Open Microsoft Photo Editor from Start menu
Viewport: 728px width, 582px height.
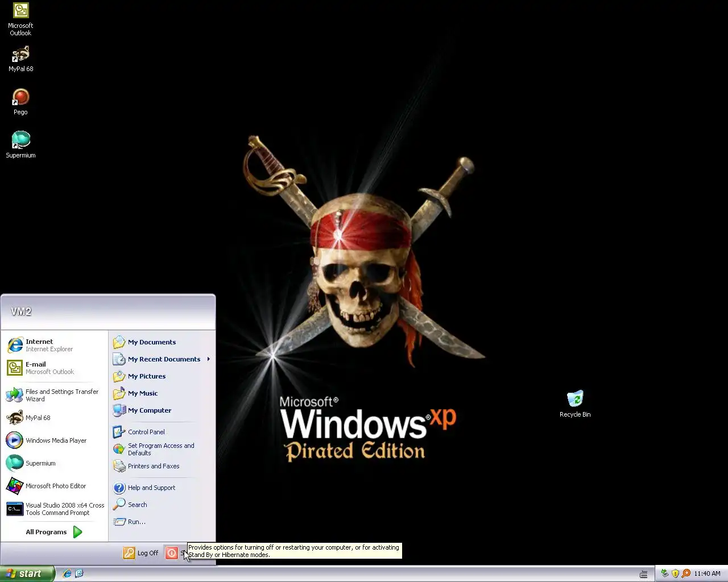tap(55, 486)
